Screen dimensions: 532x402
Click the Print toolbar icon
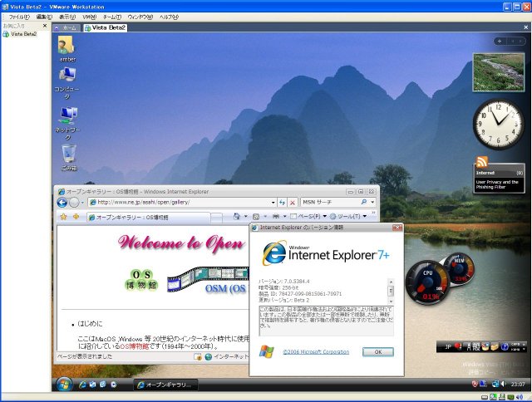tap(276, 216)
